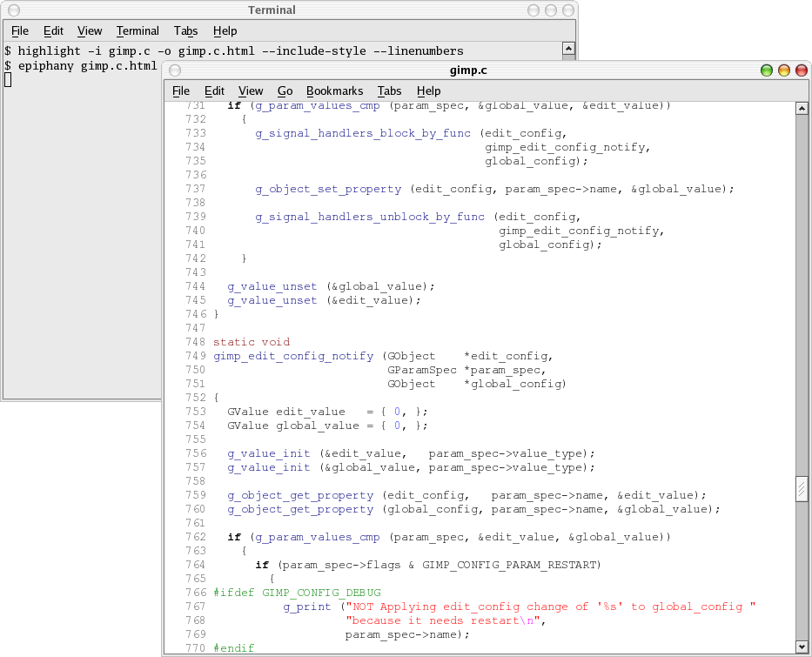The height and width of the screenshot is (657, 812).
Task: Click 'GValue edit_value' on line 753
Action: point(285,412)
